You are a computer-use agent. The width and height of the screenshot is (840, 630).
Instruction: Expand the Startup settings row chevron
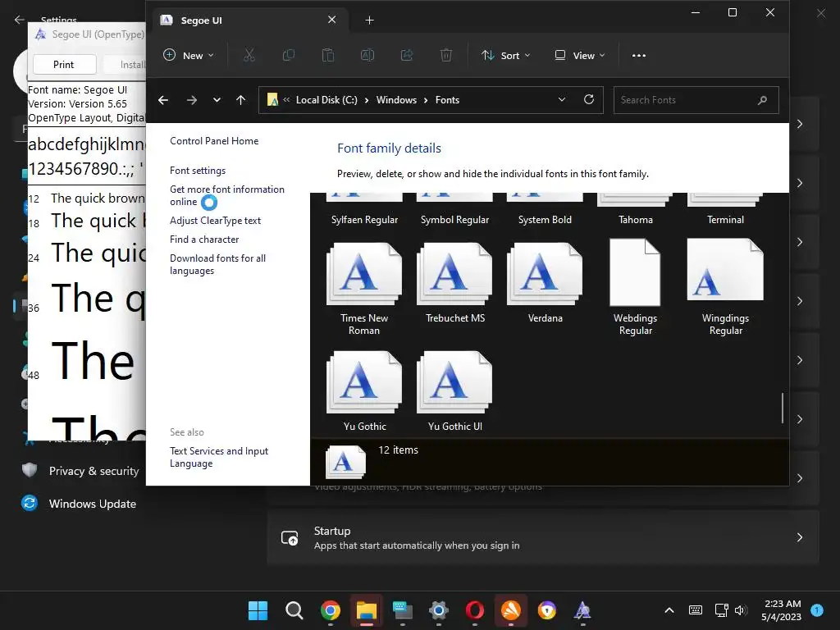[x=799, y=537]
